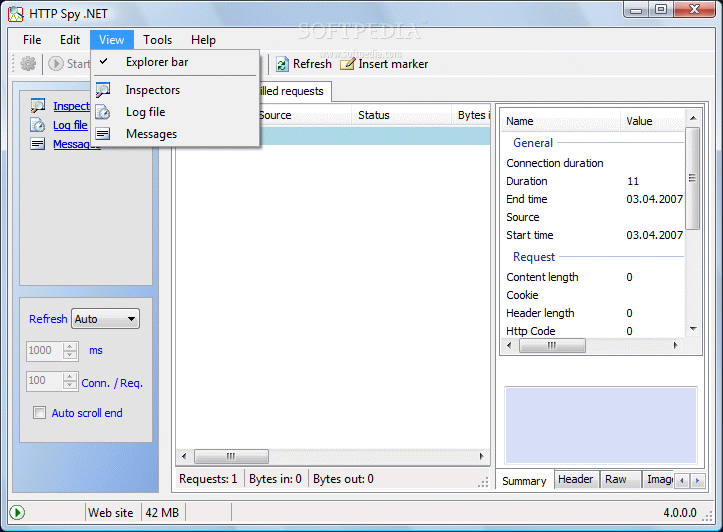Click the properties scroll down arrow

(x=693, y=329)
